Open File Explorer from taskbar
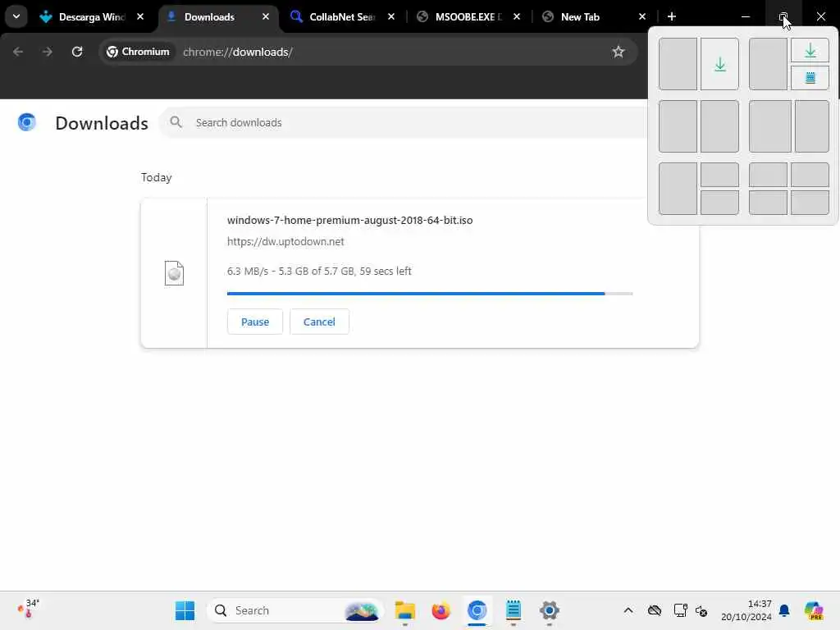This screenshot has height=630, width=840. [x=405, y=610]
